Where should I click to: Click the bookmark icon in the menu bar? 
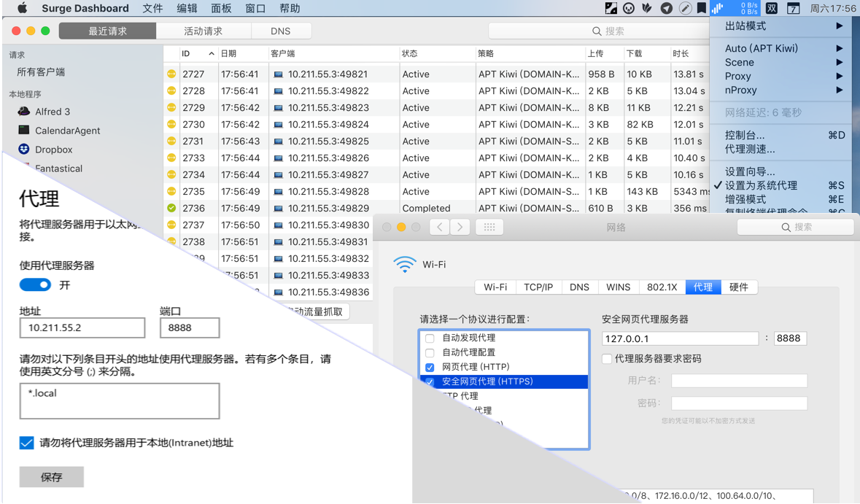[702, 8]
